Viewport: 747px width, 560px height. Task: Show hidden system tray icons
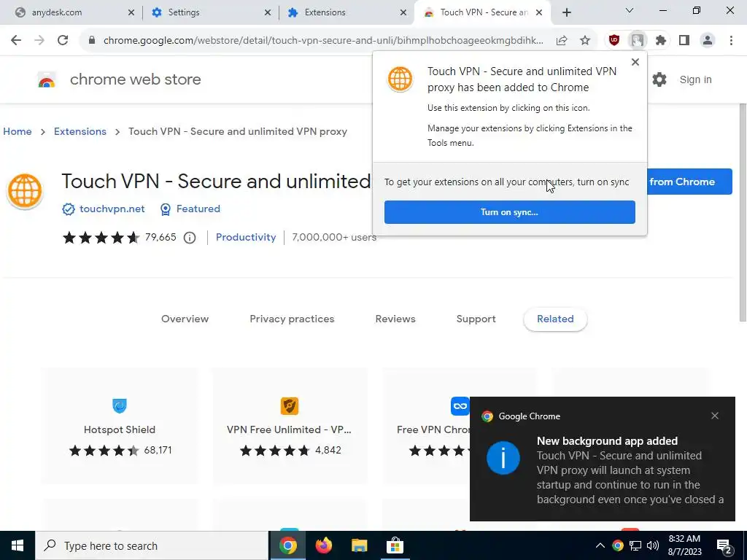click(x=600, y=545)
